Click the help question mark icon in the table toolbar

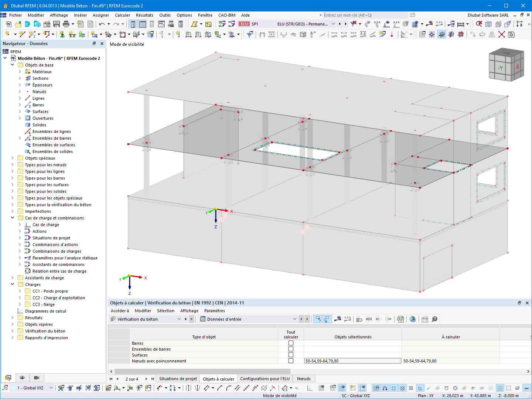point(435,319)
